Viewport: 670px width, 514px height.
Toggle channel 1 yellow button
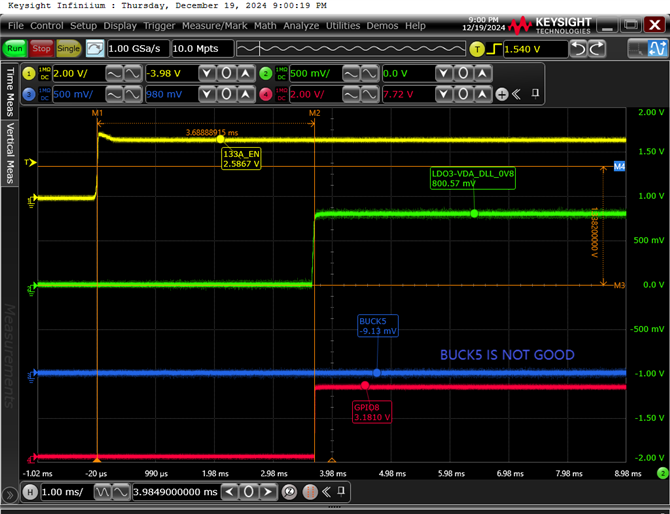[x=29, y=73]
